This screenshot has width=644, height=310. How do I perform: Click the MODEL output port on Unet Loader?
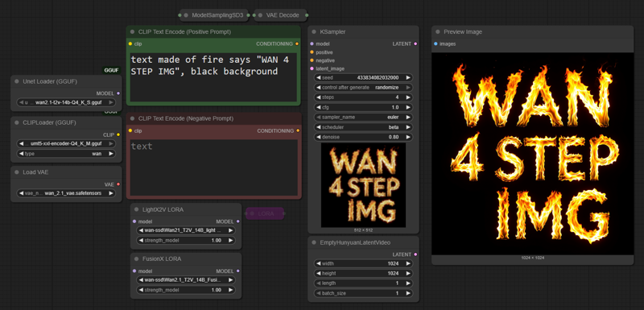(x=118, y=93)
